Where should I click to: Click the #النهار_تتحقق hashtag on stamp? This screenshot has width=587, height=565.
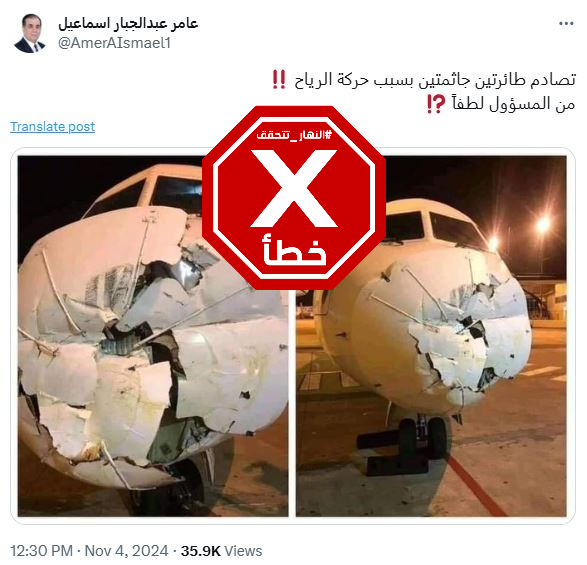coord(294,134)
